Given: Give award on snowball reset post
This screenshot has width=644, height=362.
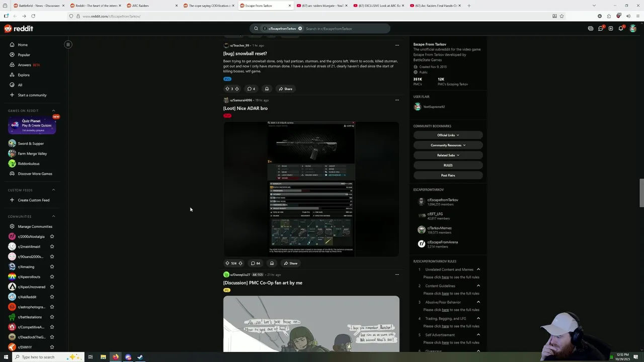Looking at the screenshot, I should (267, 88).
